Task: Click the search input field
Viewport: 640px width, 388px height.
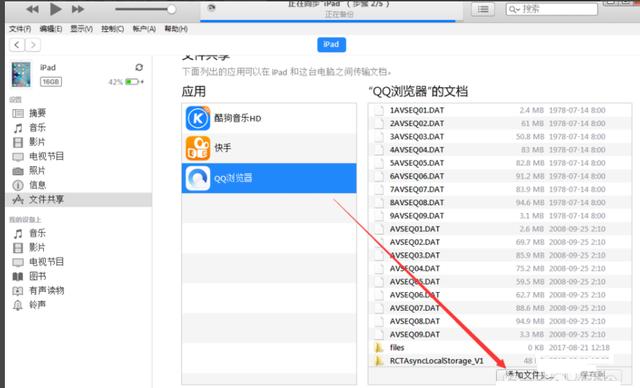Action: (x=551, y=9)
